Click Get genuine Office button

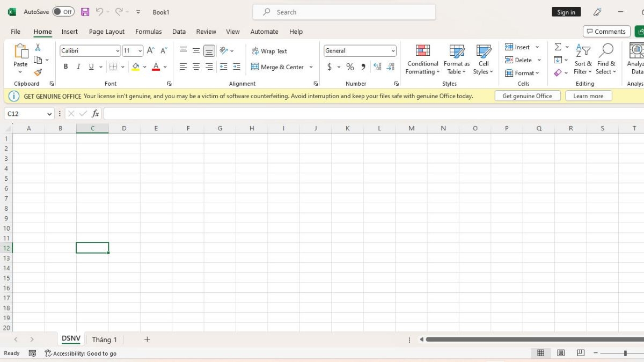click(x=527, y=96)
